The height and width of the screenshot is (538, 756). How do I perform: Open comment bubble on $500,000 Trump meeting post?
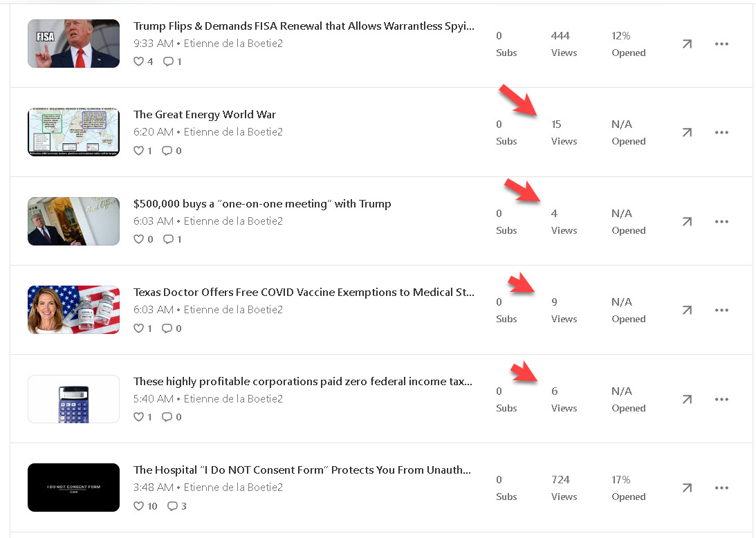(x=168, y=239)
